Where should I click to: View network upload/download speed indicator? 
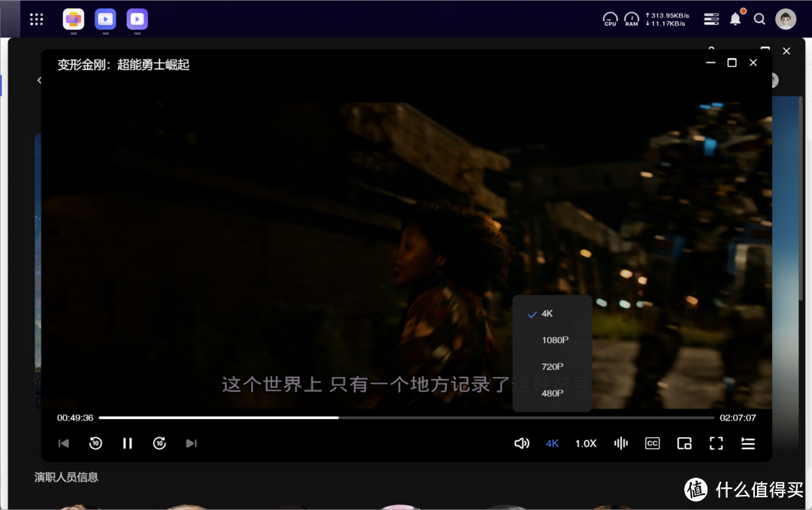667,20
